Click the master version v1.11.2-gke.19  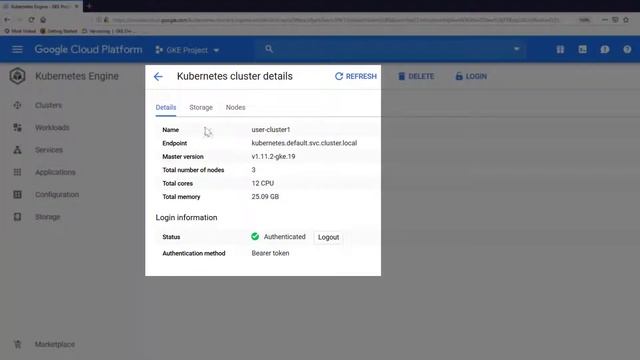pos(273,156)
